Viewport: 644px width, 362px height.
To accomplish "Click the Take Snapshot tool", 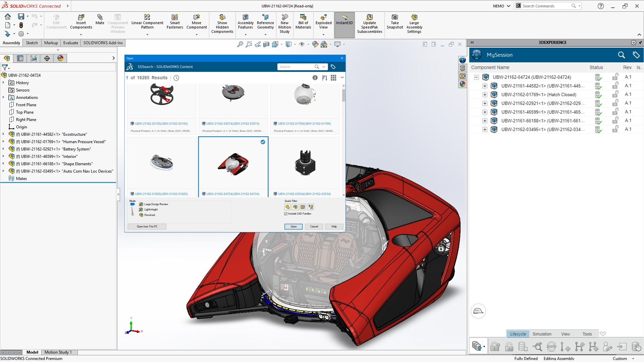I will (x=395, y=21).
